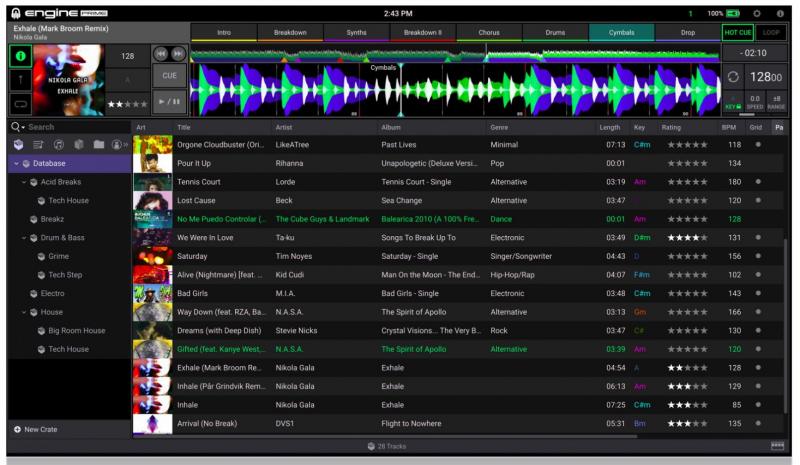
Task: Click the battery status indicator
Action: pos(733,14)
